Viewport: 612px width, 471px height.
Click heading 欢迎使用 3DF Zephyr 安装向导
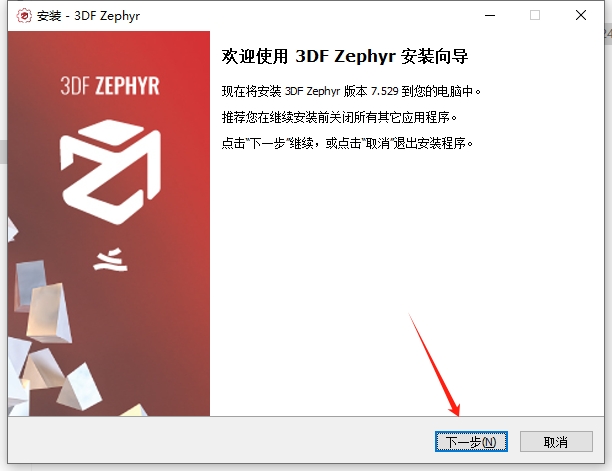pyautogui.click(x=345, y=57)
